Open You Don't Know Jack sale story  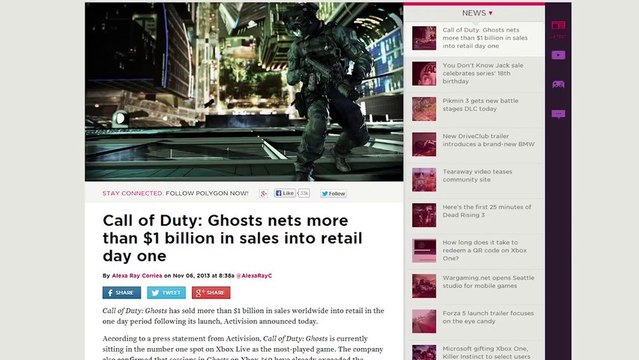pos(483,73)
